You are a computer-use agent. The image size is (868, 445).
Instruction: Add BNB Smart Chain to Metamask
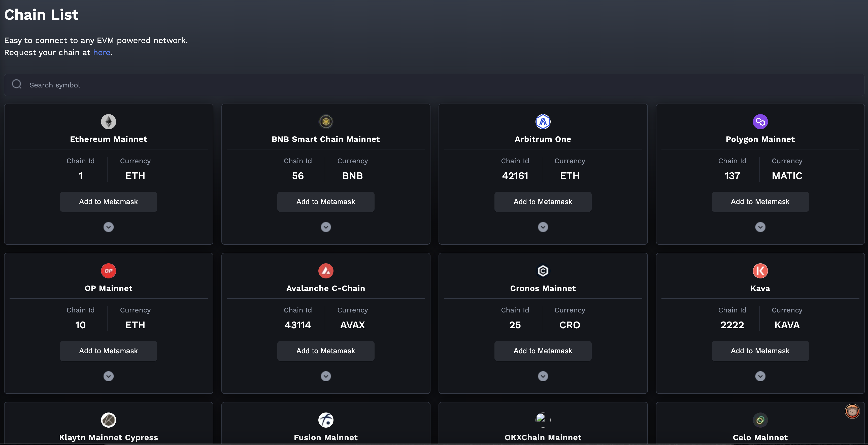[325, 202]
